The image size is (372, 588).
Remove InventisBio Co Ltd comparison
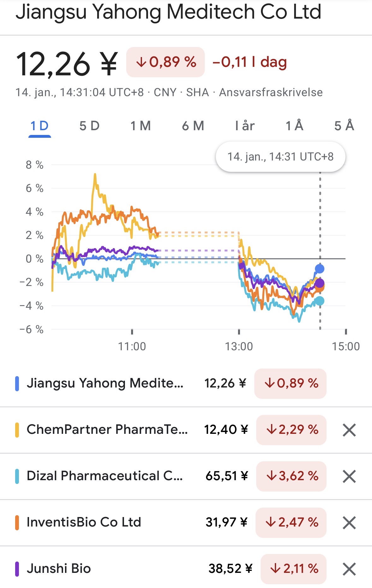(x=349, y=523)
